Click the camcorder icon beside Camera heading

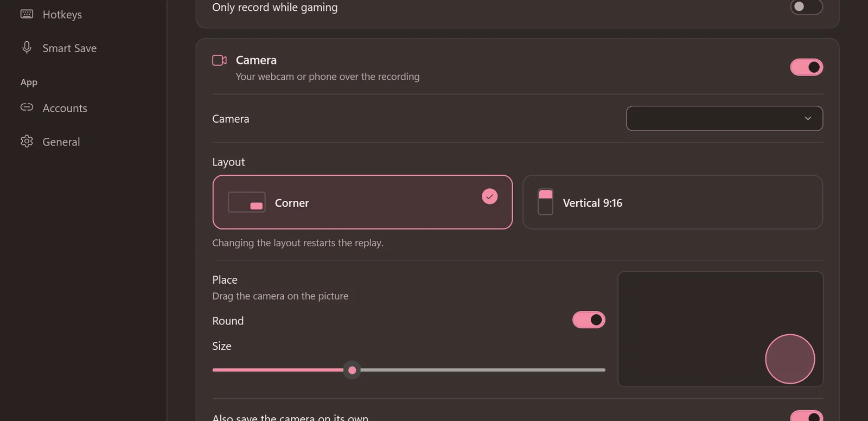coord(219,60)
